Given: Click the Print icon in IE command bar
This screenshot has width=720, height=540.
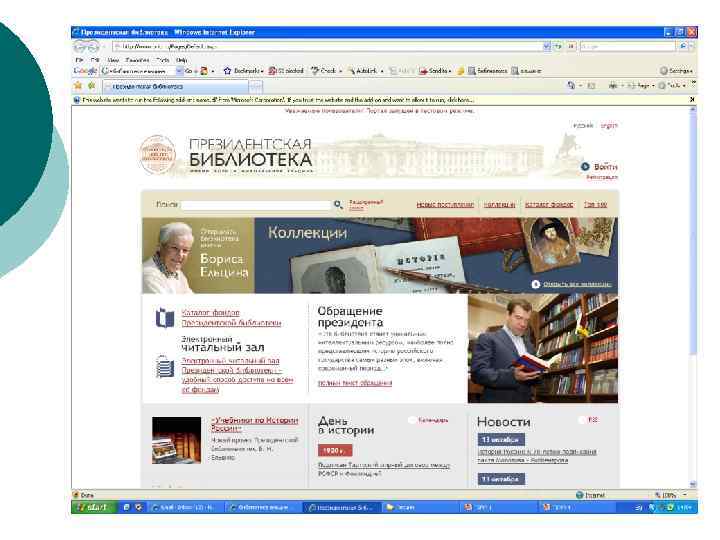Looking at the screenshot, I should point(613,85).
